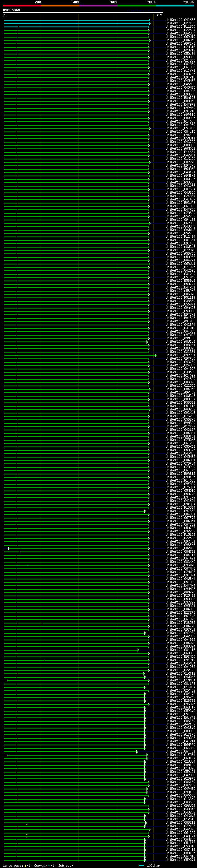Click the Q4P8N6 alignment arrowhead
Screen dimensions: 197x868
click(150, 830)
